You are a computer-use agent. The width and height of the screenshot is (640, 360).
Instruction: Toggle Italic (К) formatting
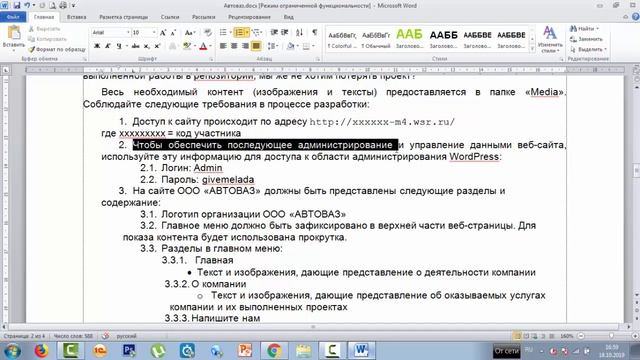tap(108, 46)
